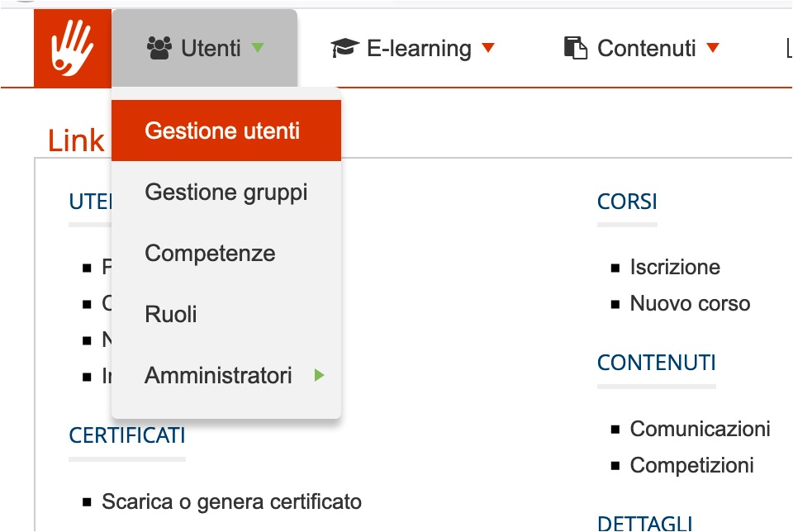Open Competenze from the Utenti menu

click(x=210, y=253)
